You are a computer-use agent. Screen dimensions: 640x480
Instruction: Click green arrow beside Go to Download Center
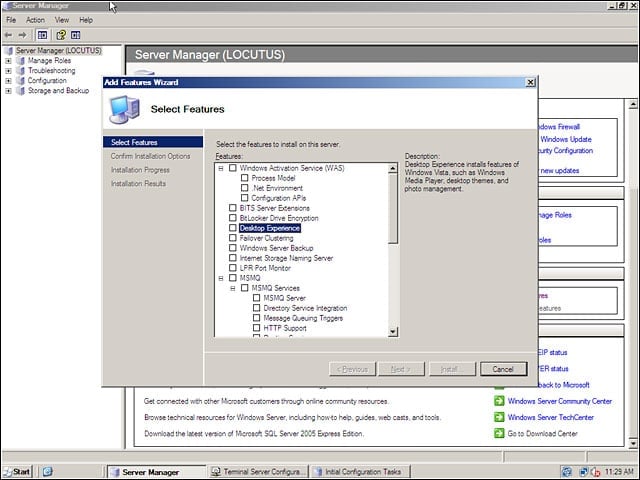click(x=499, y=433)
